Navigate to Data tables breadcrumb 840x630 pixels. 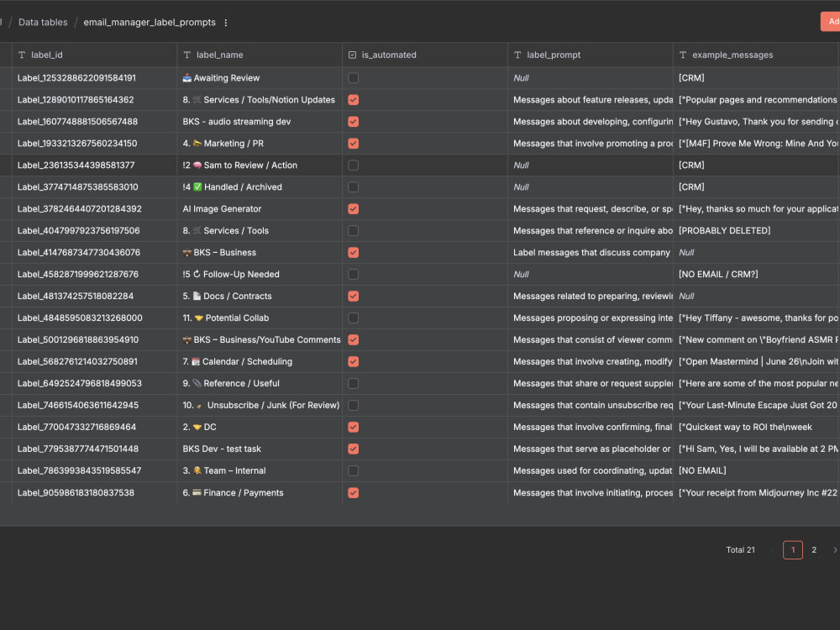[x=43, y=23]
